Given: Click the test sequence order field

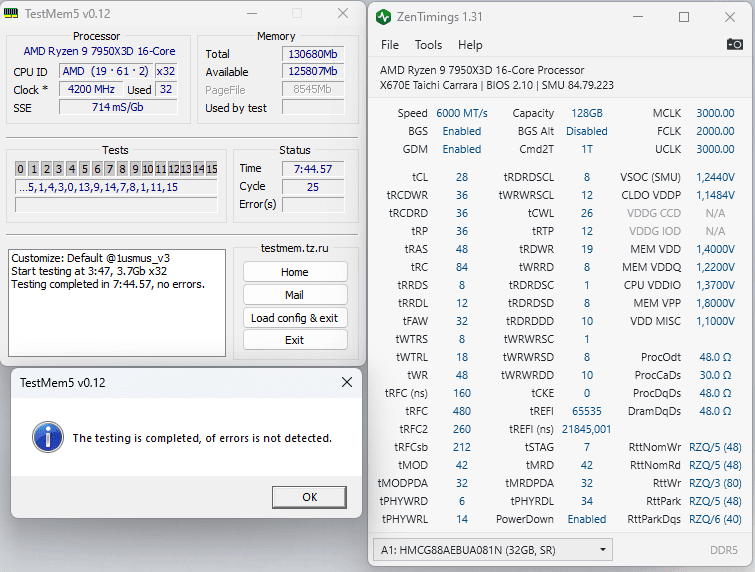Looking at the screenshot, I should tap(116, 187).
